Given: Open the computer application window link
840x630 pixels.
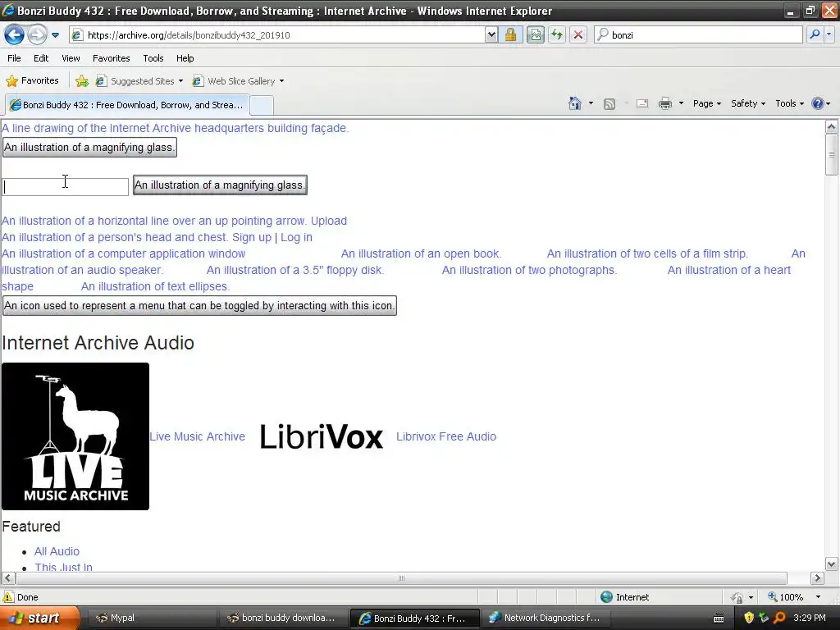Looking at the screenshot, I should [x=124, y=254].
